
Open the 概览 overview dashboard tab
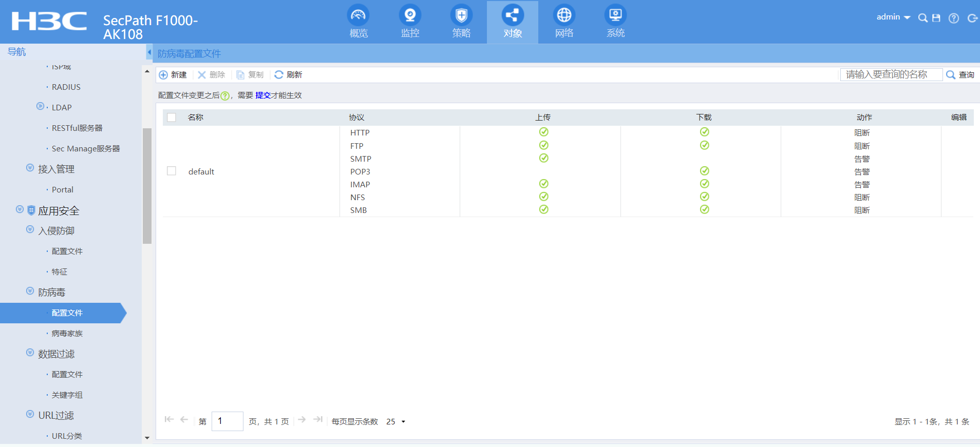pos(359,22)
